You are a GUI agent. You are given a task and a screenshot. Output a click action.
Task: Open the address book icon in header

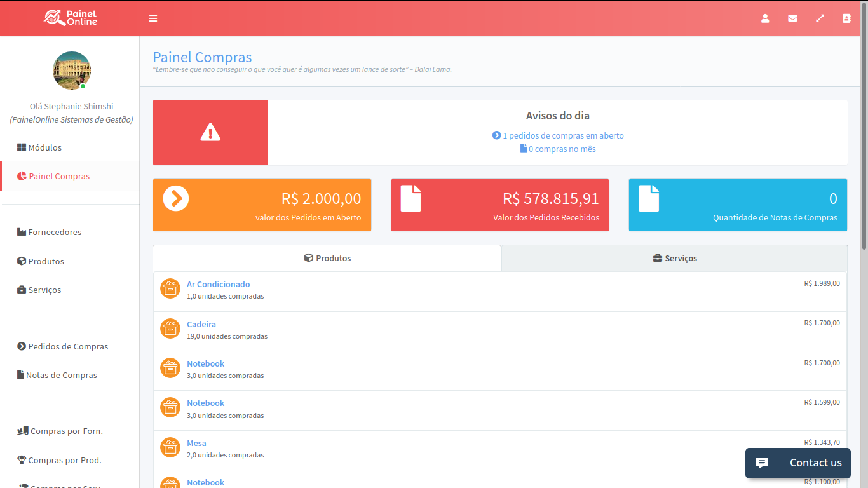coord(846,18)
